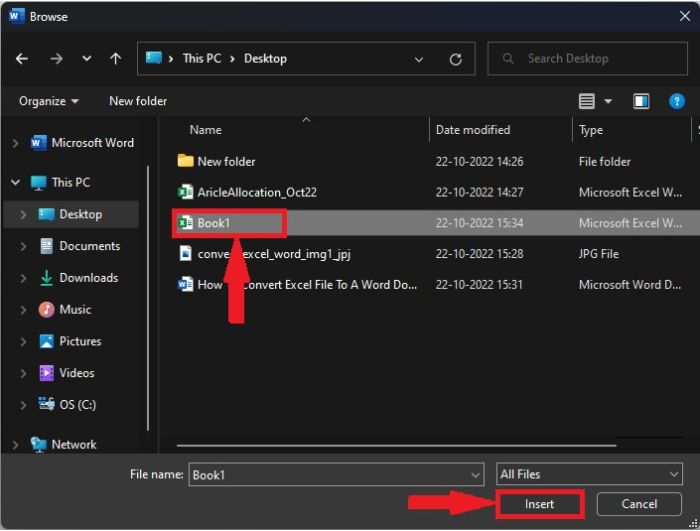The image size is (700, 531).
Task: Expand the Desktop tree node
Action: pos(23,214)
